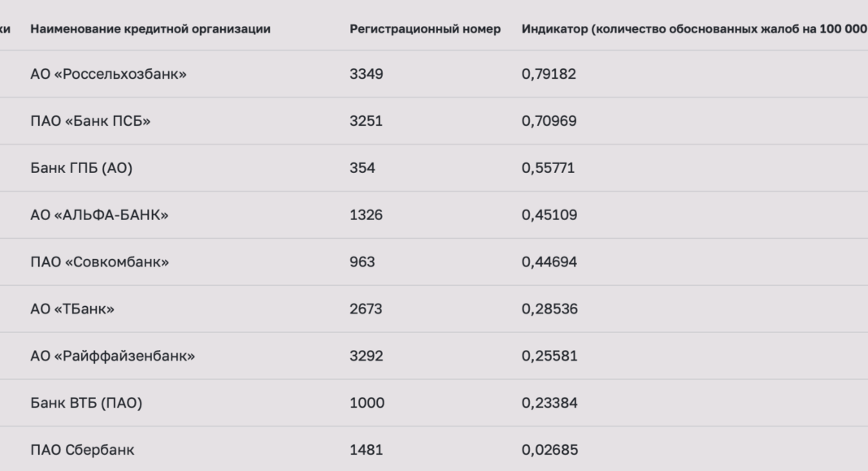
Task: Select registration number 1326 cell
Action: pyautogui.click(x=366, y=215)
